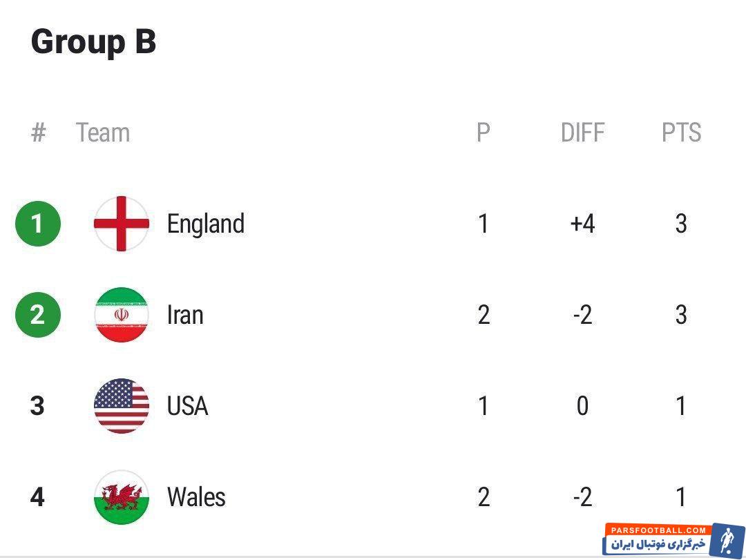Click the rank number 4 for Wales
This screenshot has height=560, width=746.
[x=37, y=497]
